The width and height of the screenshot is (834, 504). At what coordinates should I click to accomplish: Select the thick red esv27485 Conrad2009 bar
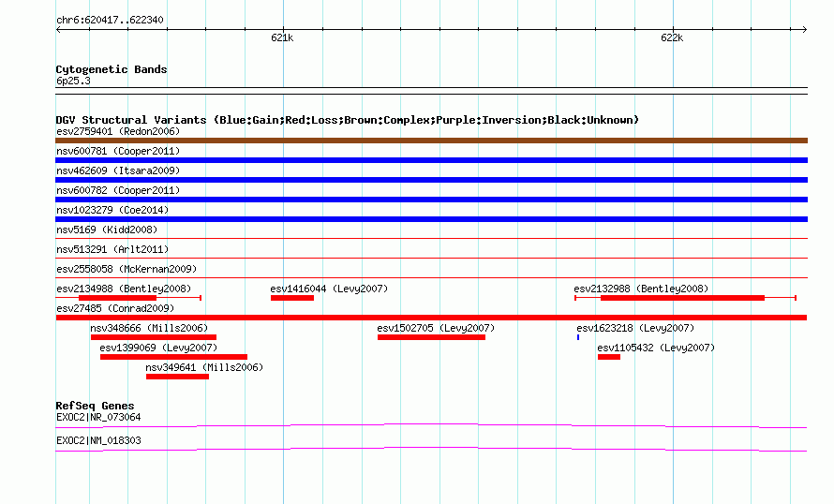click(431, 318)
